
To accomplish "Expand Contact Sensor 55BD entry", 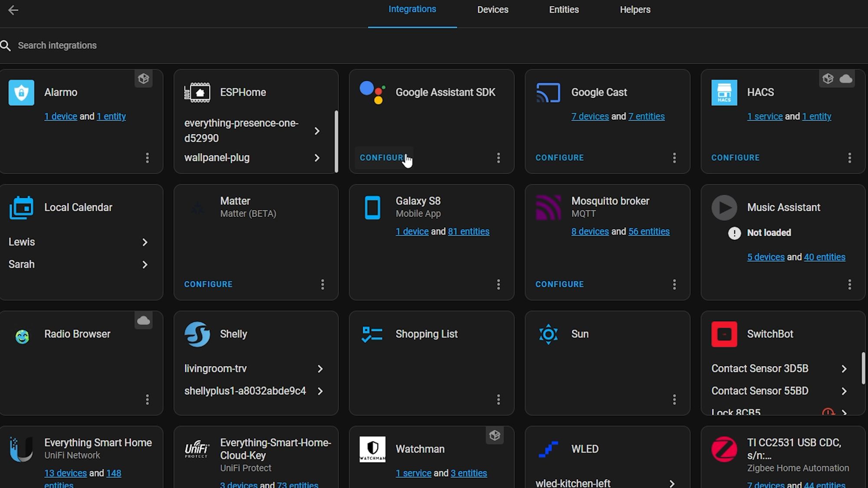I will click(844, 391).
